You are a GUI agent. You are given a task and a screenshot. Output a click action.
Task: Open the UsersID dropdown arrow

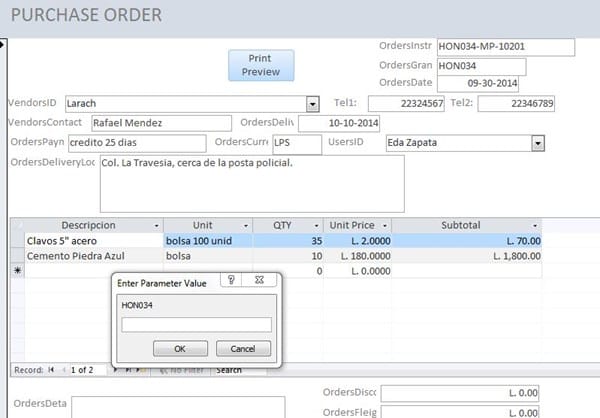point(538,143)
